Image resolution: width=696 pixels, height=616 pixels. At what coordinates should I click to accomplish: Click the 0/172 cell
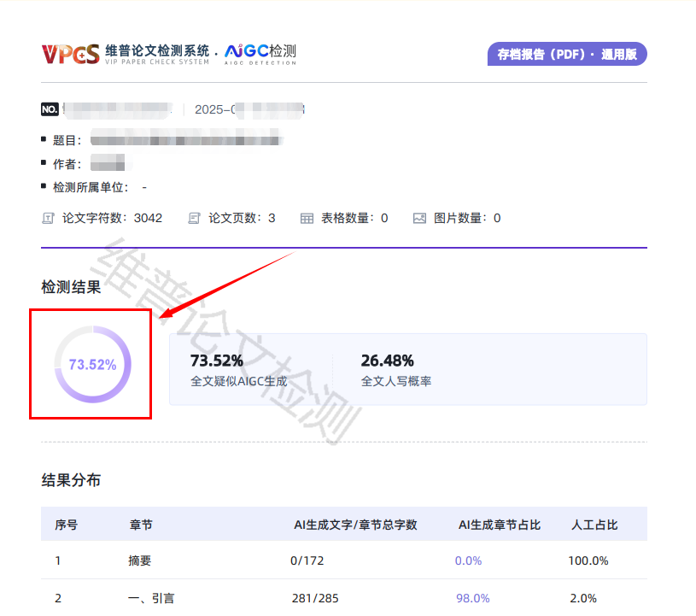pos(307,560)
